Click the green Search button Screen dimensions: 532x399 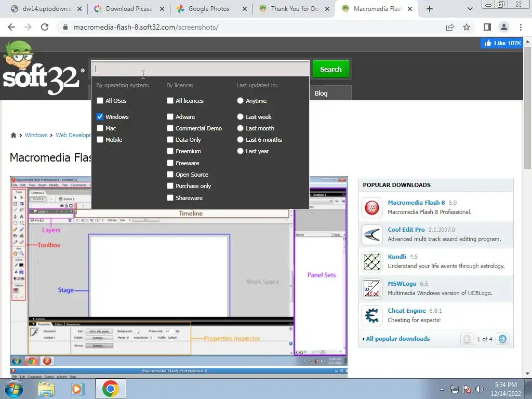click(x=331, y=69)
